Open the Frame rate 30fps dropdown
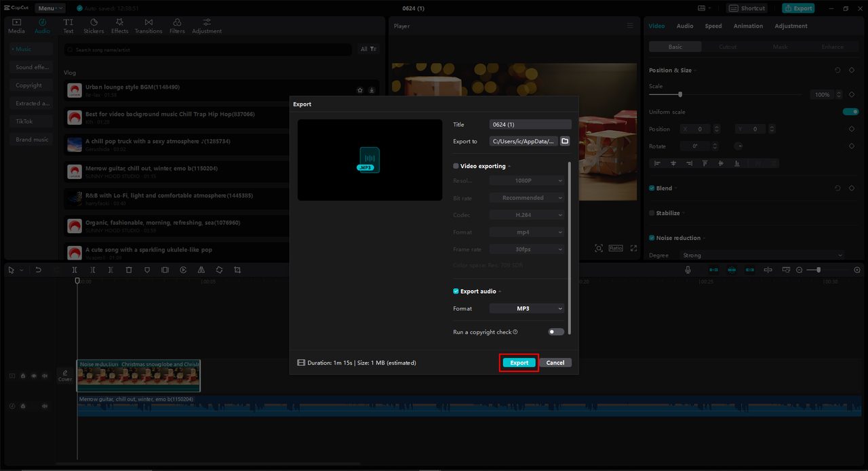This screenshot has width=868, height=471. coord(527,249)
